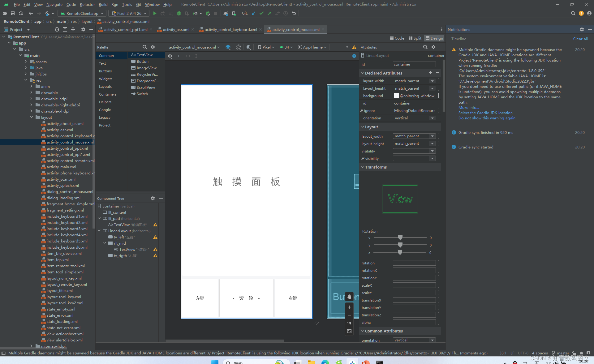Click the Debug app bug icon
594x364 pixels.
[179, 13]
